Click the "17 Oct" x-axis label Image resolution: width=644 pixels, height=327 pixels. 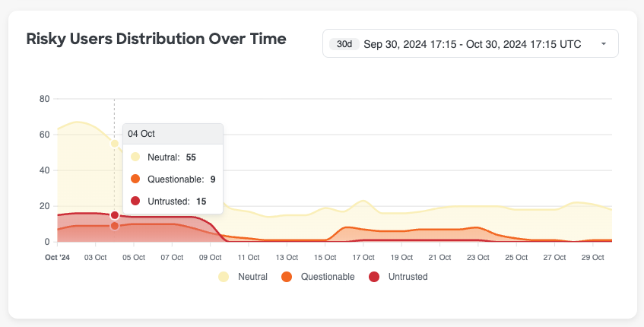[363, 258]
